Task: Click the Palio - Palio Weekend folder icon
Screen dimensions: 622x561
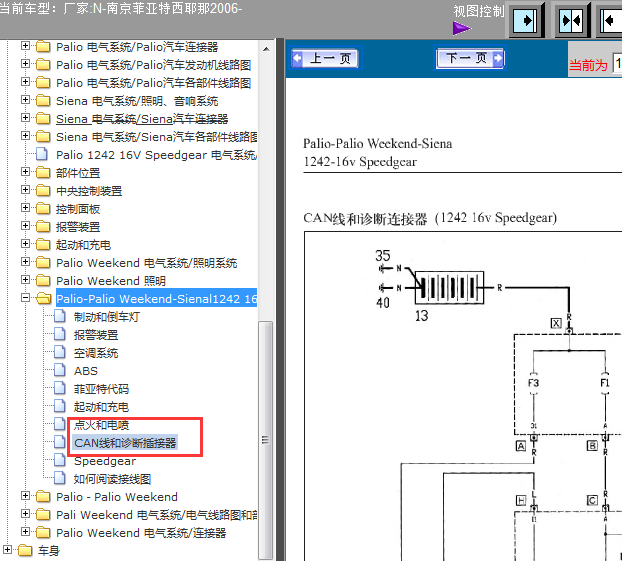Action: coord(43,497)
